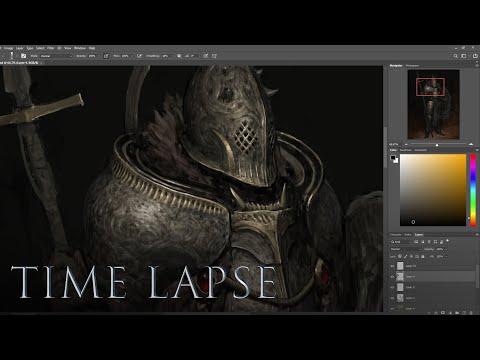Screen dimensions: 480x360
Task: Open the Color panel flyout menu
Action: (x=477, y=150)
